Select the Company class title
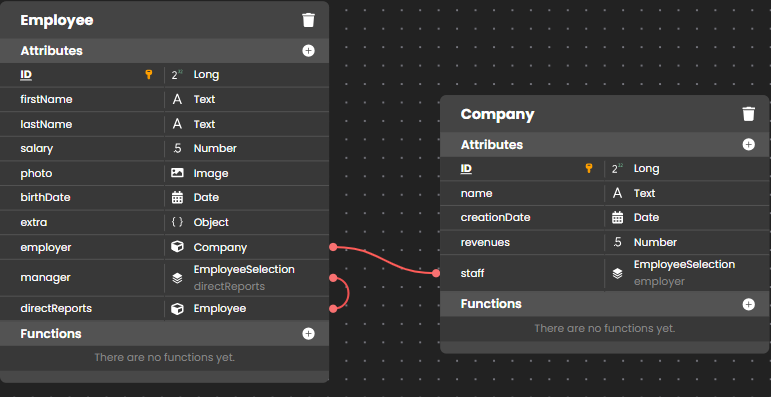The height and width of the screenshot is (397, 771). [497, 114]
